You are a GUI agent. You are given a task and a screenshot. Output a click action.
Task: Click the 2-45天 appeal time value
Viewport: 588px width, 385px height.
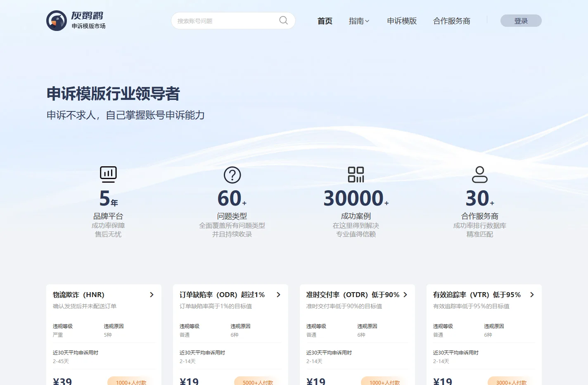(61, 361)
